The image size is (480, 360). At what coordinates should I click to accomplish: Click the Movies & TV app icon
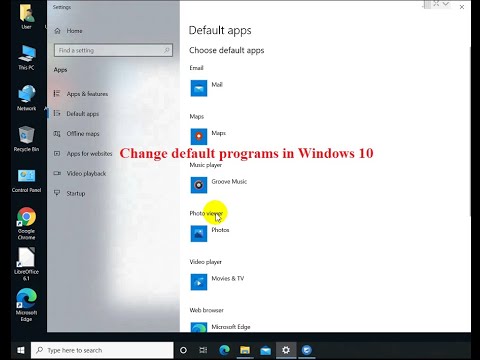[x=199, y=282]
